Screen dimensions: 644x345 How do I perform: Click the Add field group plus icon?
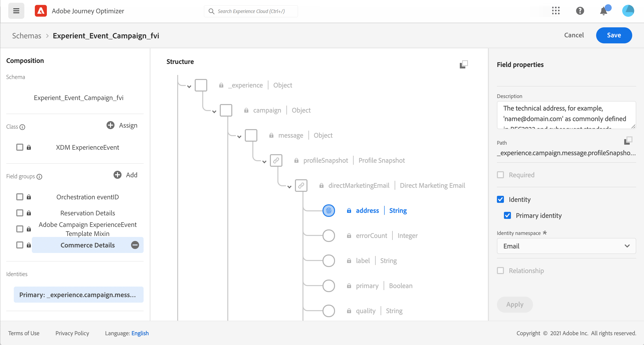coord(118,175)
